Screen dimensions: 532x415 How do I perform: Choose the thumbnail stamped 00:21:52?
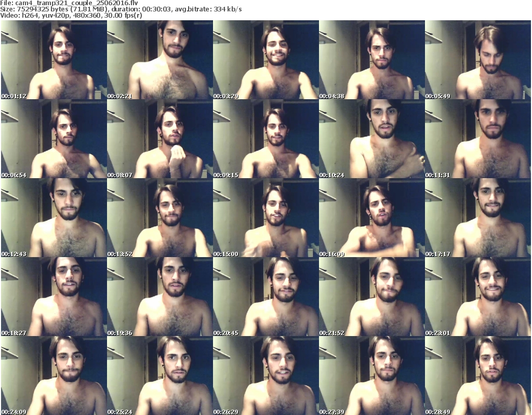(372, 297)
